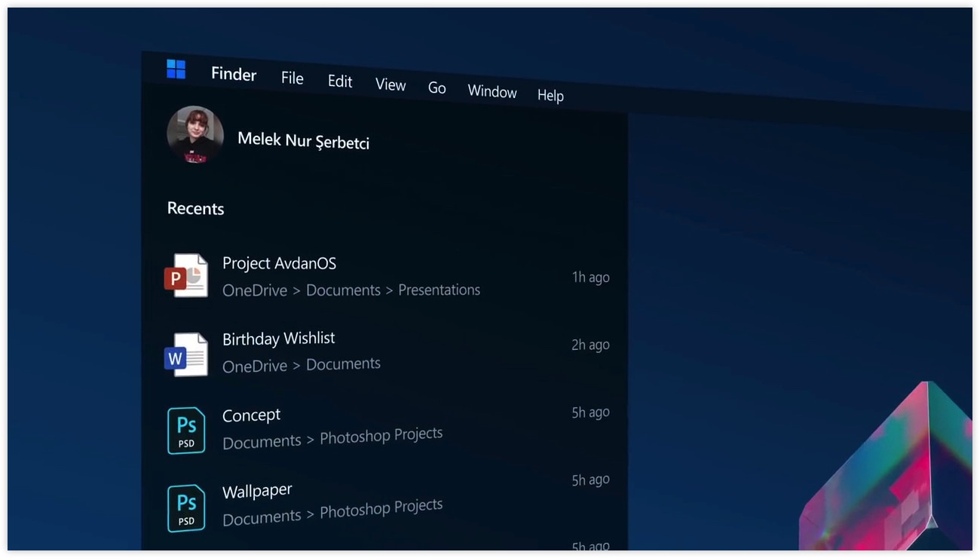Open the Edit menu
Image resolution: width=980 pixels, height=558 pixels.
(x=340, y=81)
